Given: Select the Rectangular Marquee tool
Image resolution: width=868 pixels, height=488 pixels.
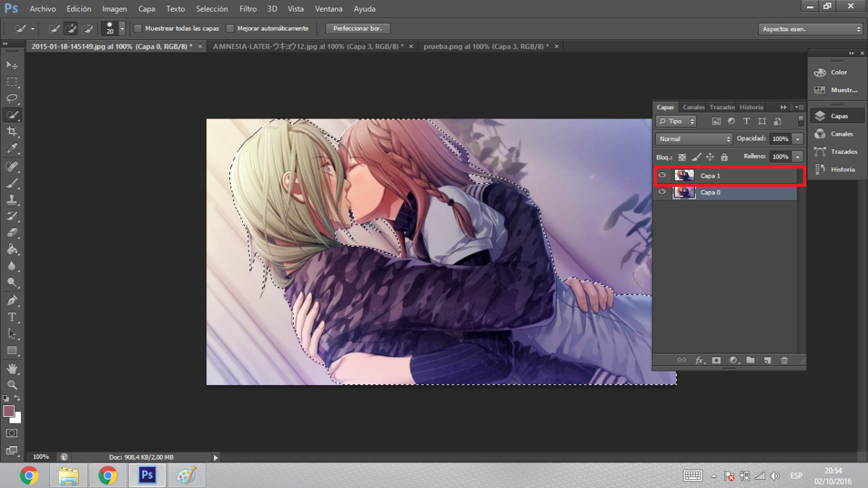Looking at the screenshot, I should 12,82.
